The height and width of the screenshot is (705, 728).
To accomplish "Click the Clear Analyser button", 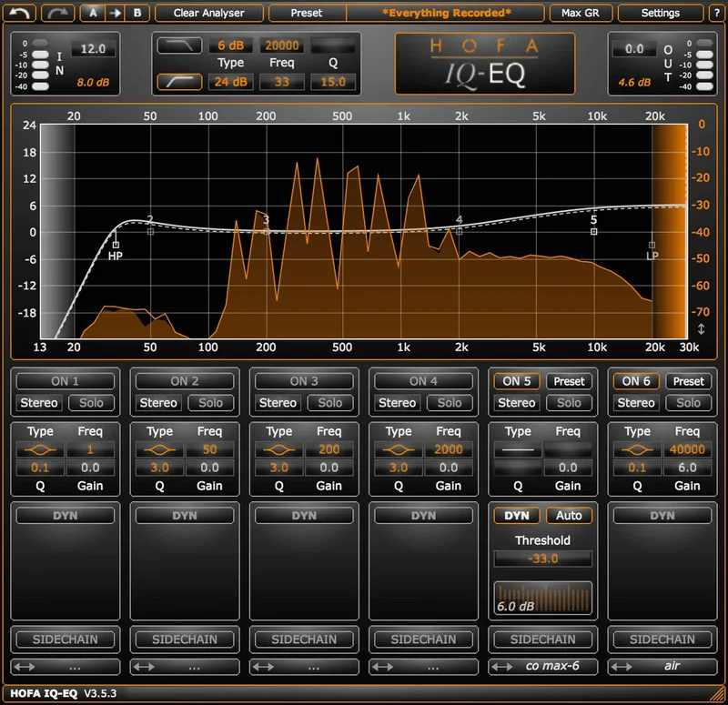I will click(x=209, y=13).
